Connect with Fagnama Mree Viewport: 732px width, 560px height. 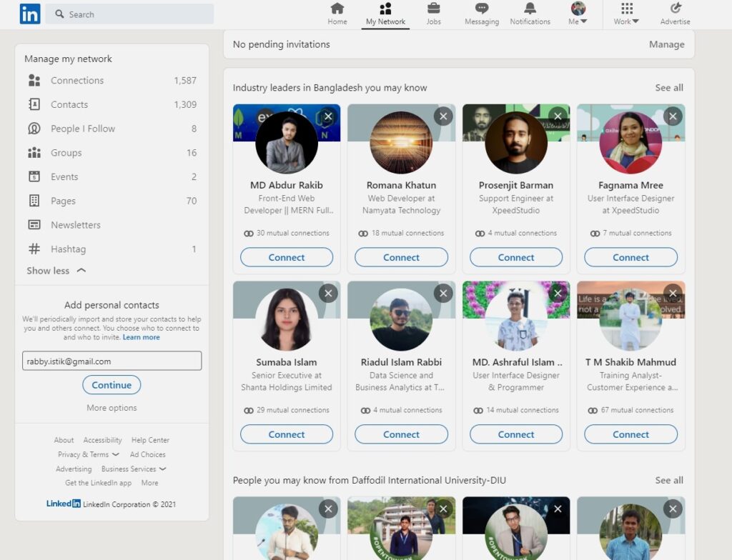pyautogui.click(x=630, y=257)
